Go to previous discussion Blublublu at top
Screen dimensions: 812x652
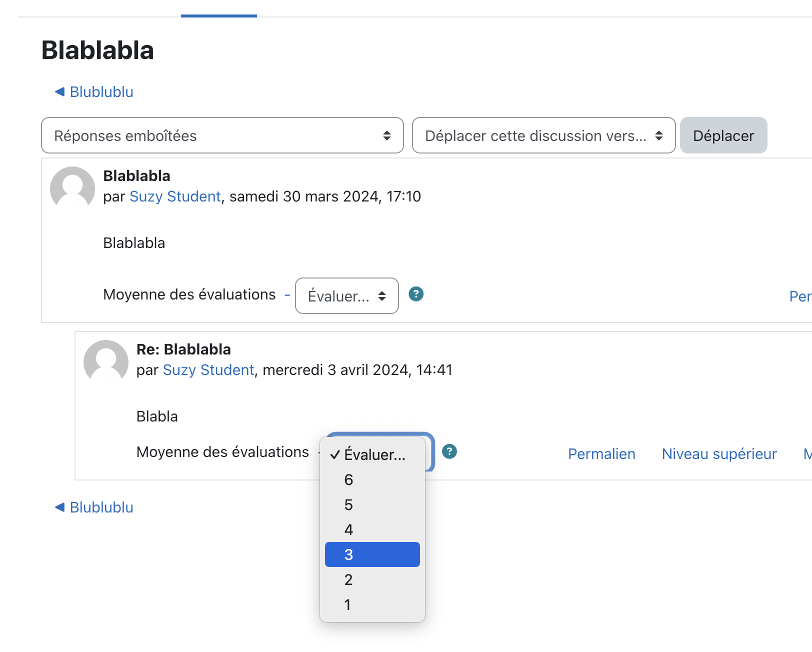pos(94,92)
